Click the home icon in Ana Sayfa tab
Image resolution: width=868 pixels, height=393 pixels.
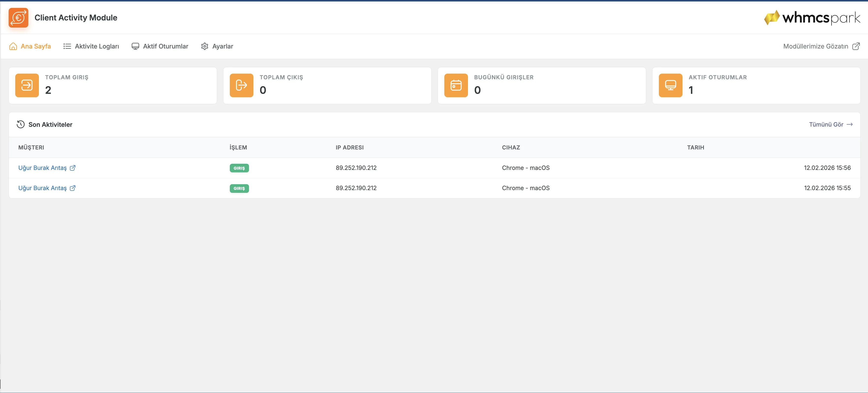coord(13,46)
